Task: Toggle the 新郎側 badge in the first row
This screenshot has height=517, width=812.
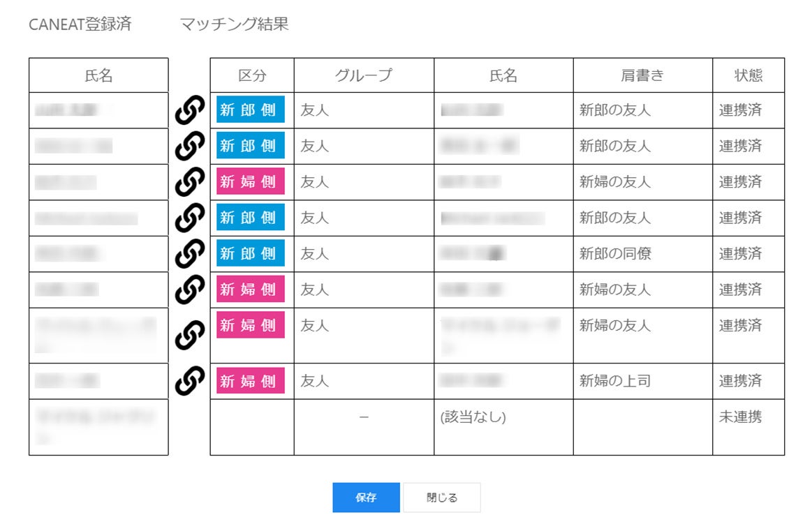Action: click(x=249, y=110)
